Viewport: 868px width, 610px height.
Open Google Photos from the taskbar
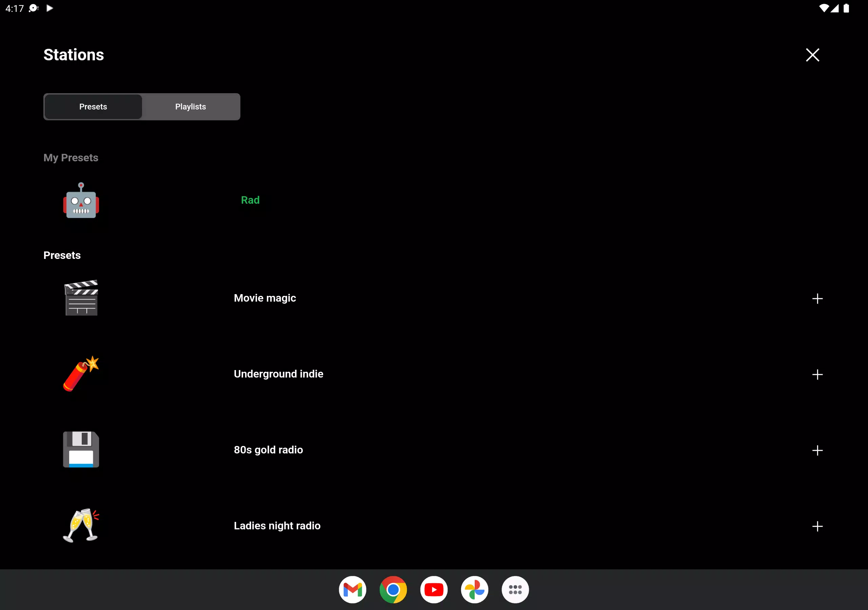[x=474, y=590]
